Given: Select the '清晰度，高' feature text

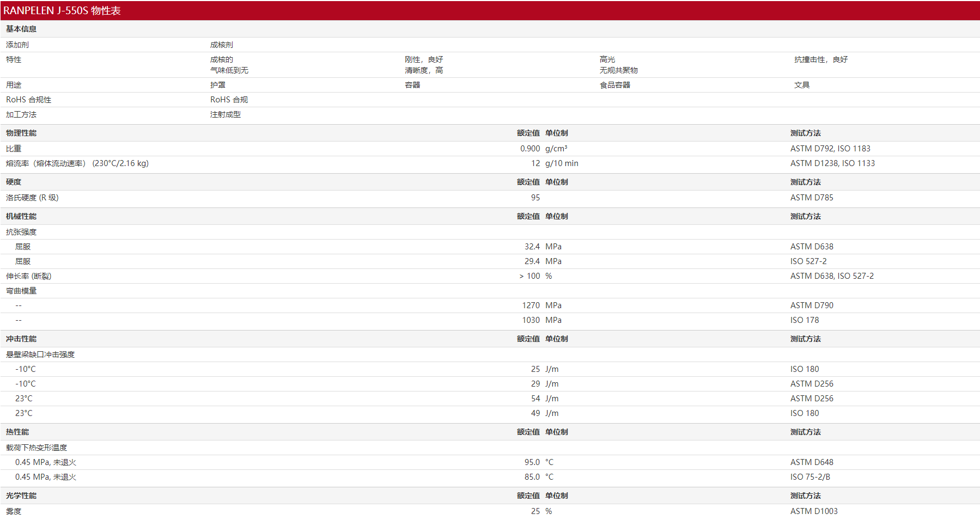Looking at the screenshot, I should (x=424, y=70).
